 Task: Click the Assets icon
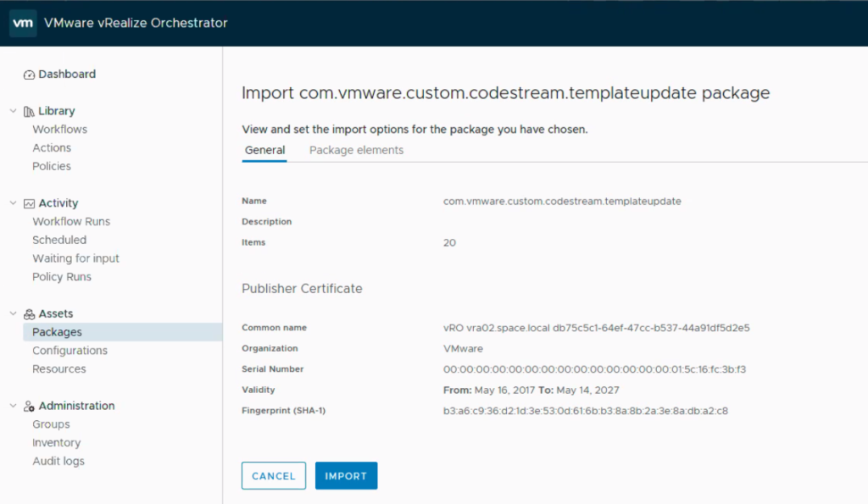click(x=29, y=314)
